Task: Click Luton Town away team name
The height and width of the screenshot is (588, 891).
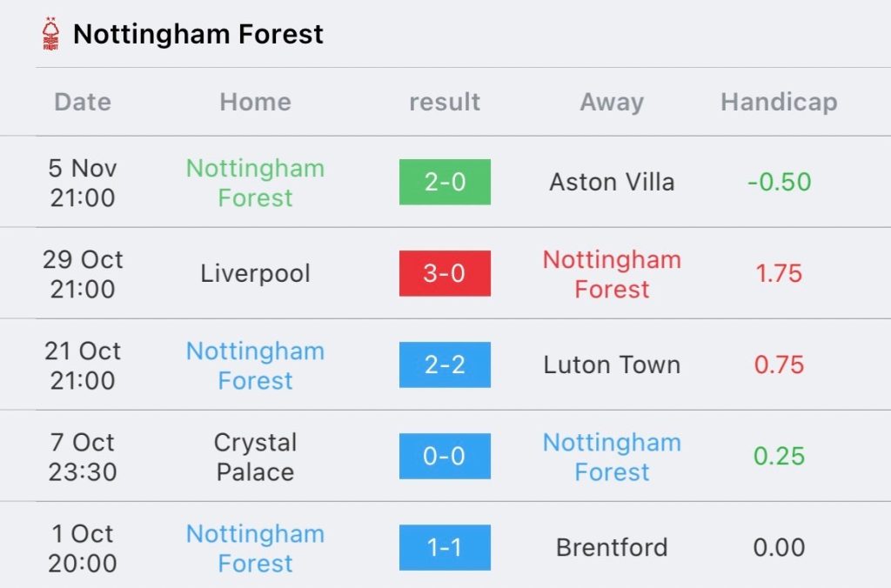Action: tap(612, 364)
